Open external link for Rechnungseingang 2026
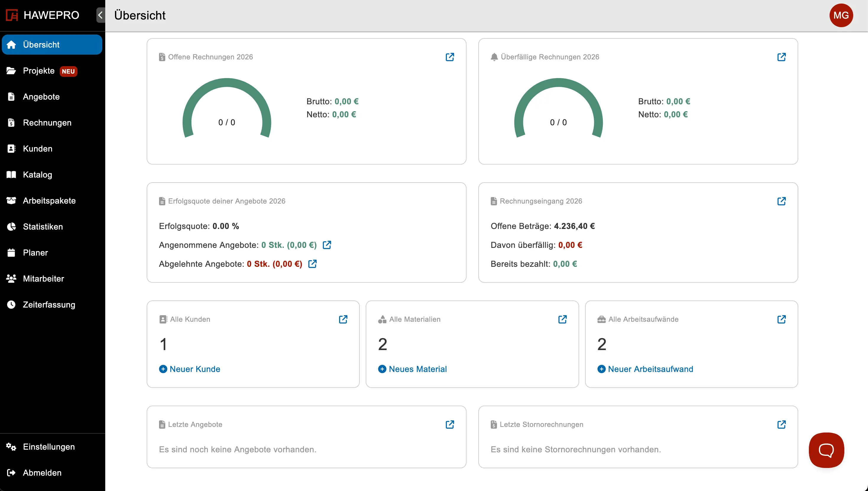Screen dimensions: 868x491 point(782,201)
